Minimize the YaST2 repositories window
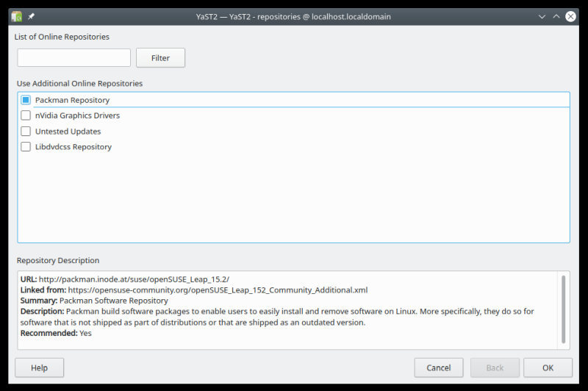This screenshot has height=391, width=588. point(542,16)
